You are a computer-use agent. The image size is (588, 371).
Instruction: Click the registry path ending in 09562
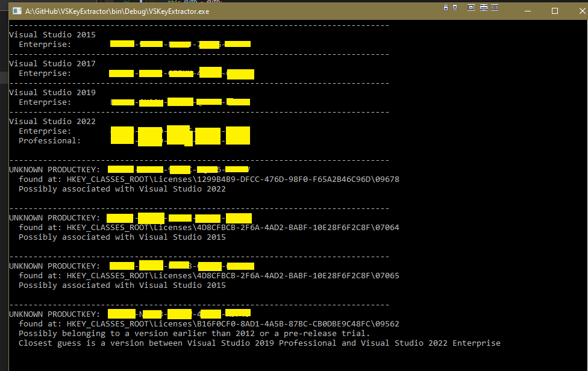tap(233, 324)
